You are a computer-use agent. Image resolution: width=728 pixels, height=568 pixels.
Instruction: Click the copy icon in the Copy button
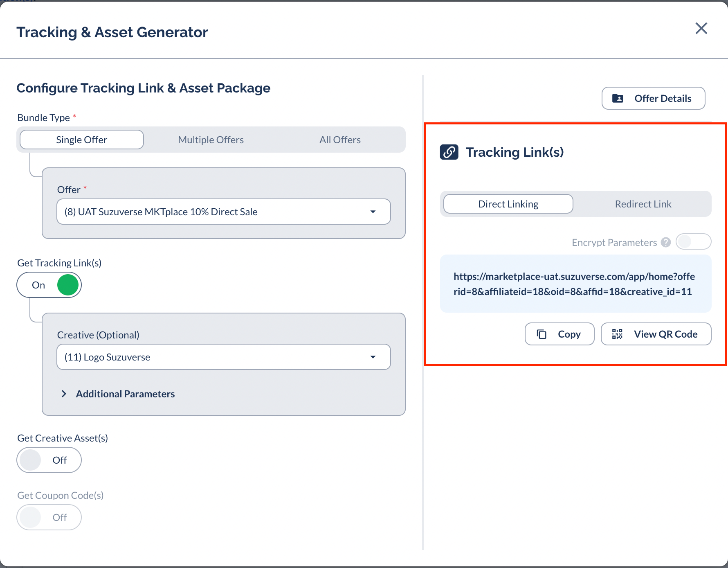pyautogui.click(x=542, y=334)
